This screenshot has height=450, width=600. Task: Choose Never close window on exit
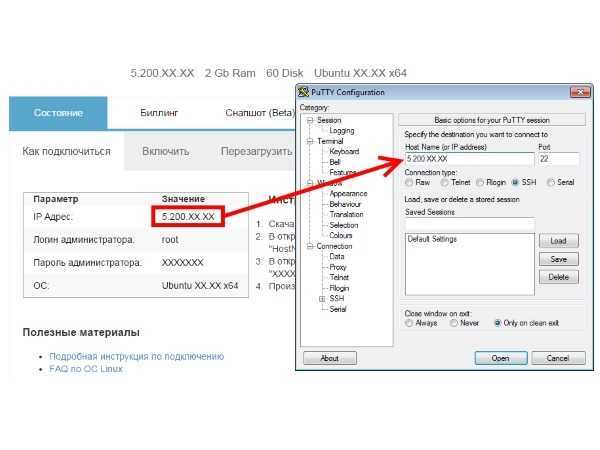[454, 323]
